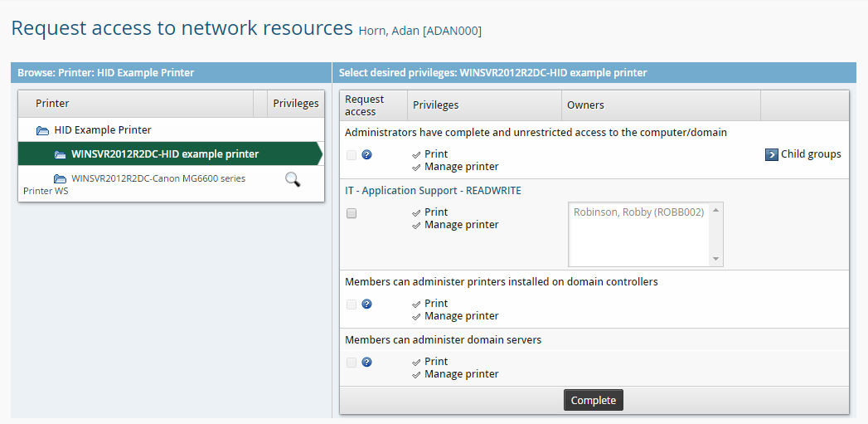Select the HID Example Printer tree node
The height and width of the screenshot is (424, 868).
(x=102, y=130)
